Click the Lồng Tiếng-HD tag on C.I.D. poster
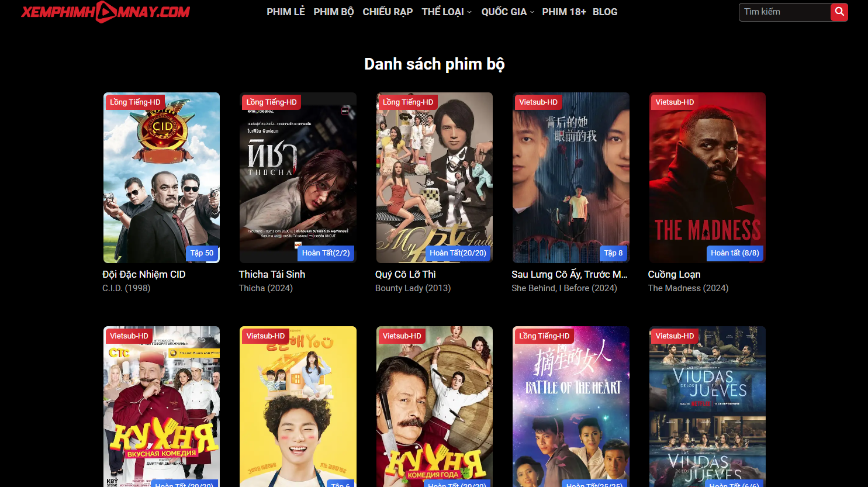The image size is (868, 487). (135, 102)
